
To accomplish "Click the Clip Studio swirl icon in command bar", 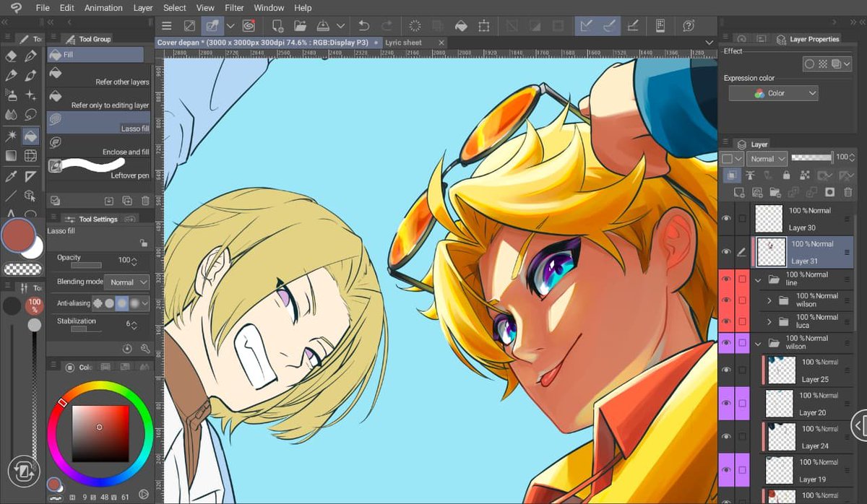I will tap(249, 26).
